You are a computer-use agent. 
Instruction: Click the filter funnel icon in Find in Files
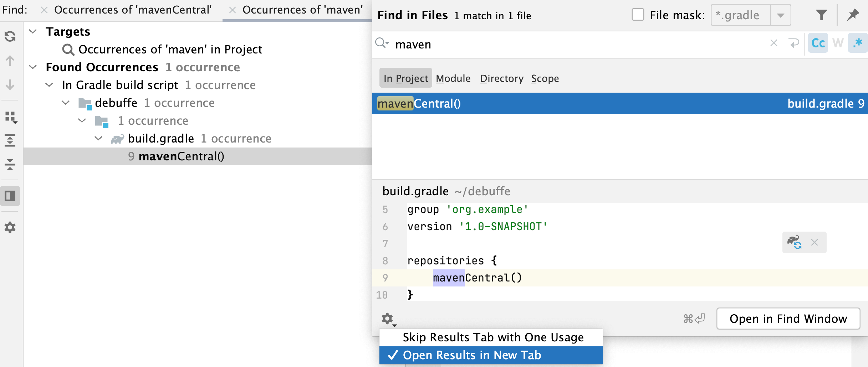point(821,15)
